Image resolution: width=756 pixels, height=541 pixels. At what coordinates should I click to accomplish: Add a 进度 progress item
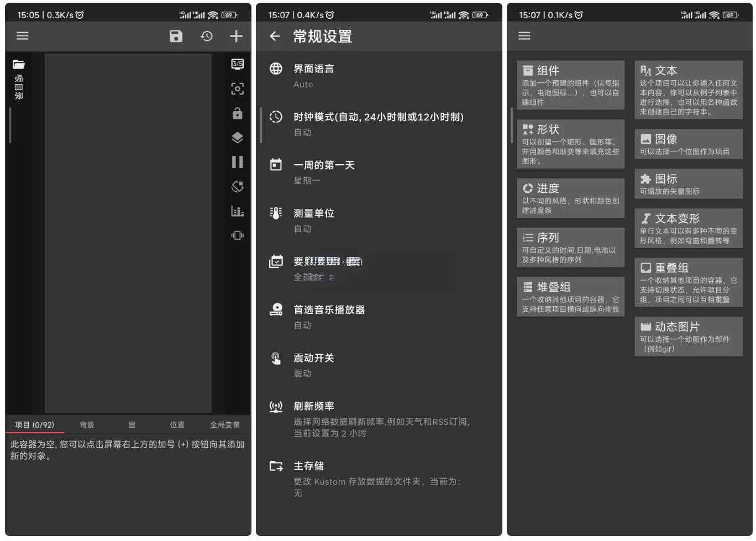tap(570, 198)
